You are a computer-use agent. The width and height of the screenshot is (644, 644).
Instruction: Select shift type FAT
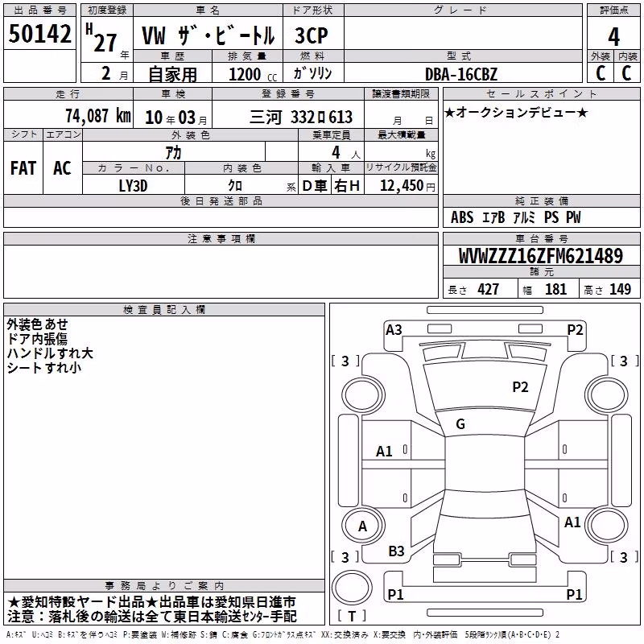(x=23, y=168)
